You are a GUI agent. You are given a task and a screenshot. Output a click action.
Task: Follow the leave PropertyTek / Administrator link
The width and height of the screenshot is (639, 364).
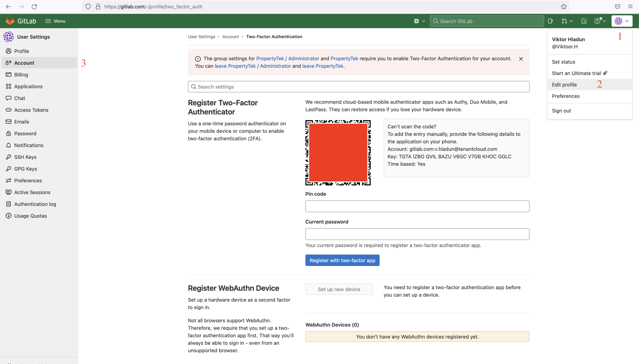[252, 66]
